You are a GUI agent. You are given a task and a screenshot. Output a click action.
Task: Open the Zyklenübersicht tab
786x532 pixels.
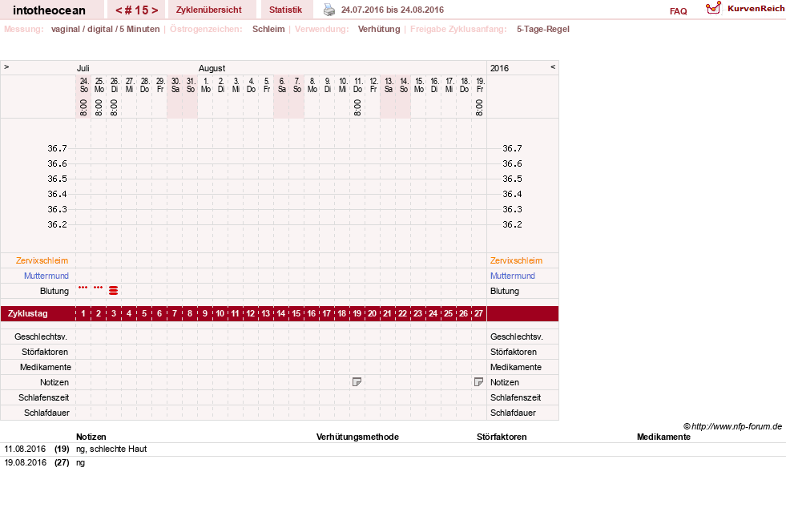point(208,10)
